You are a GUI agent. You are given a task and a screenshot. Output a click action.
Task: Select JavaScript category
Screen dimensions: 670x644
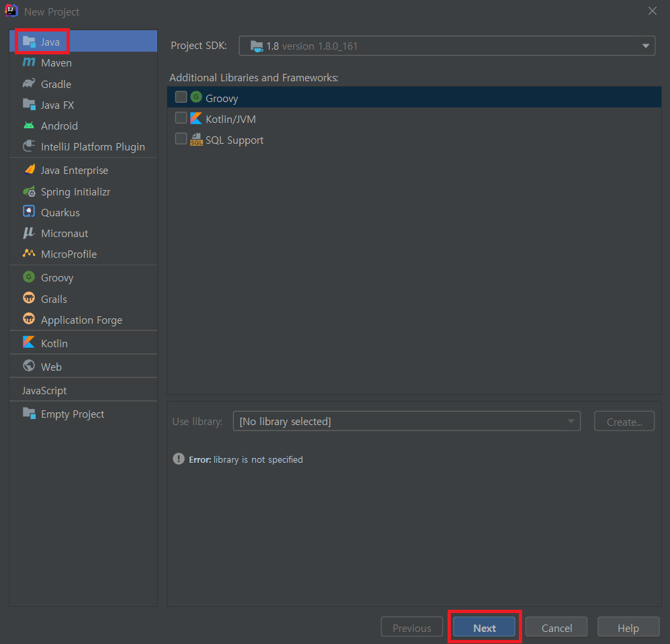83,390
